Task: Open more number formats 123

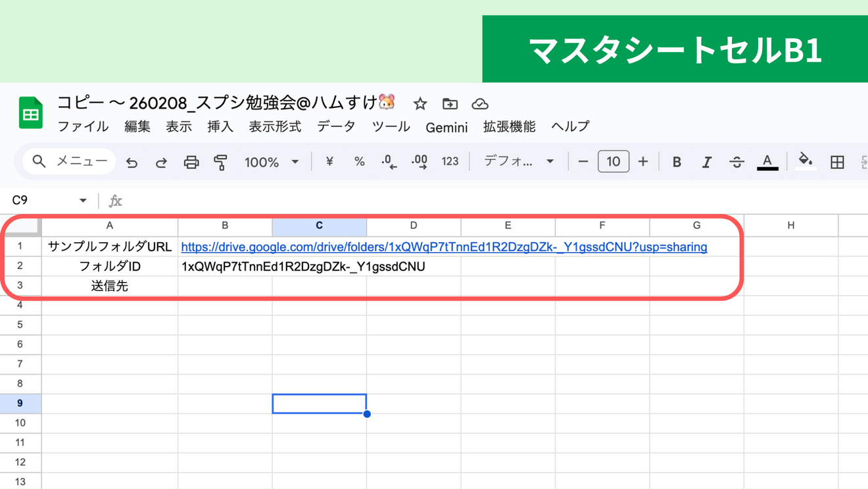Action: [450, 161]
